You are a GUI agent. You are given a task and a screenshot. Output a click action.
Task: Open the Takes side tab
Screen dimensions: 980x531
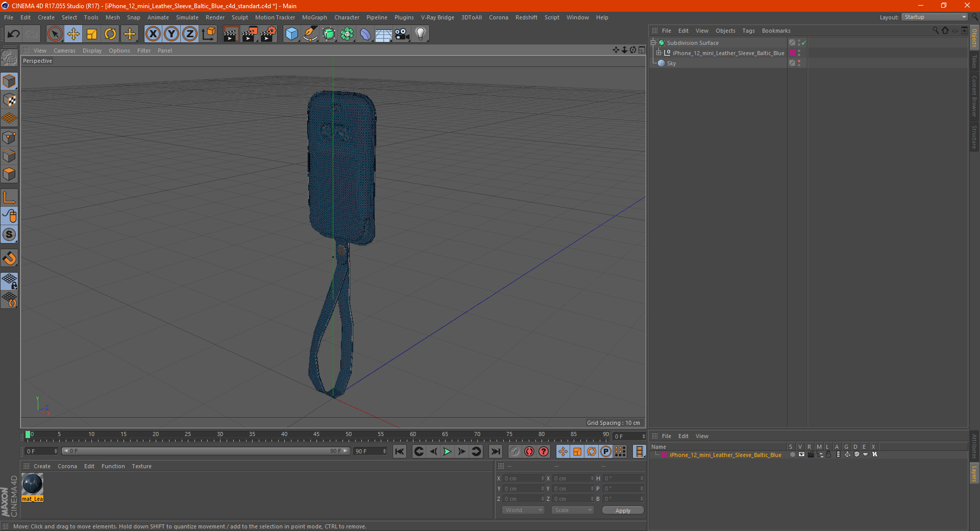click(974, 62)
